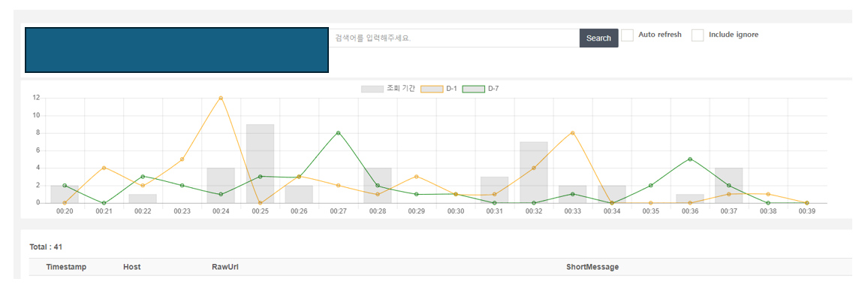Click the Search button
This screenshot has width=868, height=291.
tap(598, 38)
